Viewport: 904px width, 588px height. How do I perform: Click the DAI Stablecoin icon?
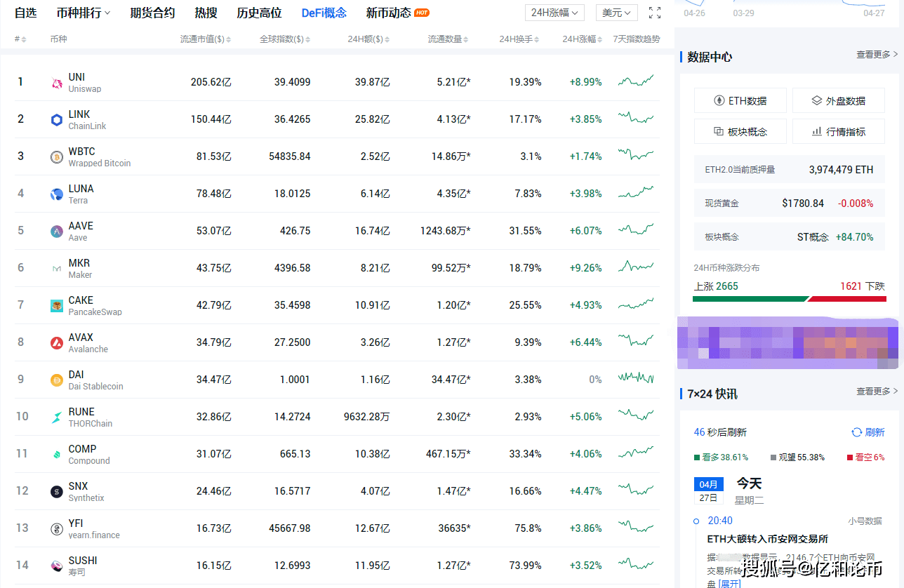point(57,380)
